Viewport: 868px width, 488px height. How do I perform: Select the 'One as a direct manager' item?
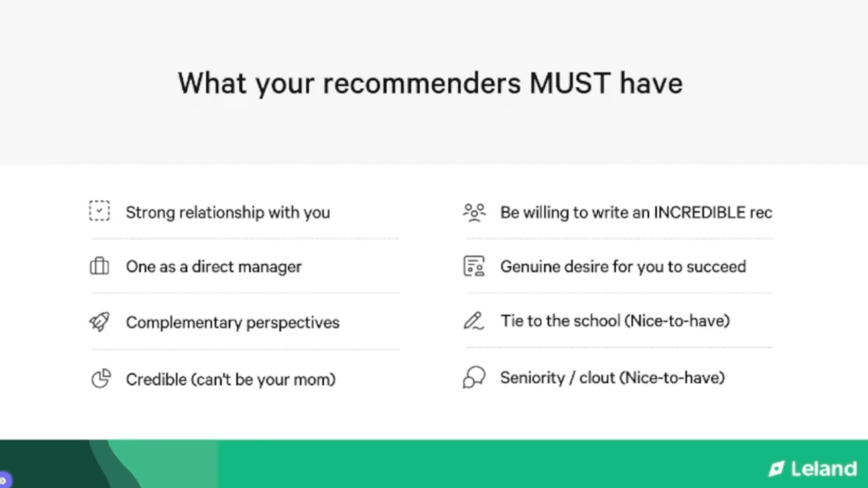(214, 267)
